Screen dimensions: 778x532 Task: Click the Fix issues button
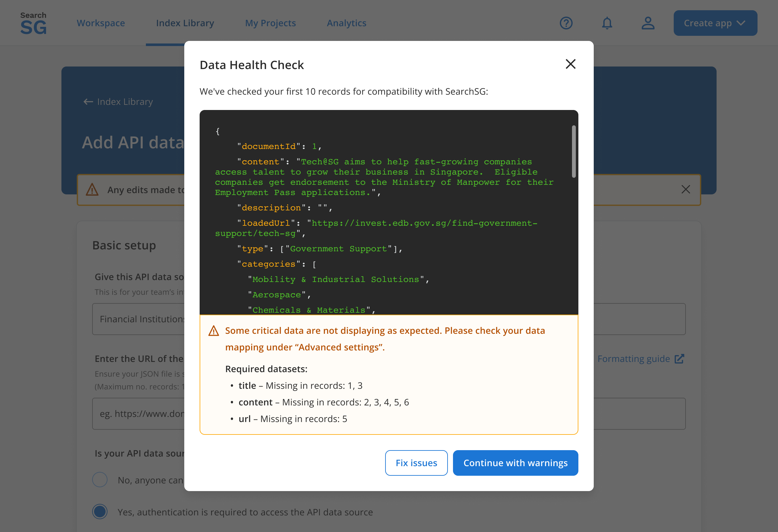coord(416,463)
